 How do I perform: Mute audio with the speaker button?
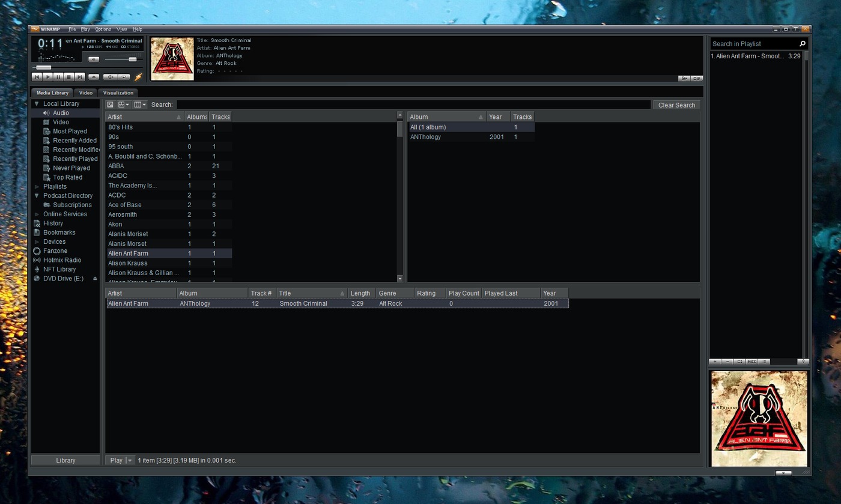pyautogui.click(x=94, y=59)
